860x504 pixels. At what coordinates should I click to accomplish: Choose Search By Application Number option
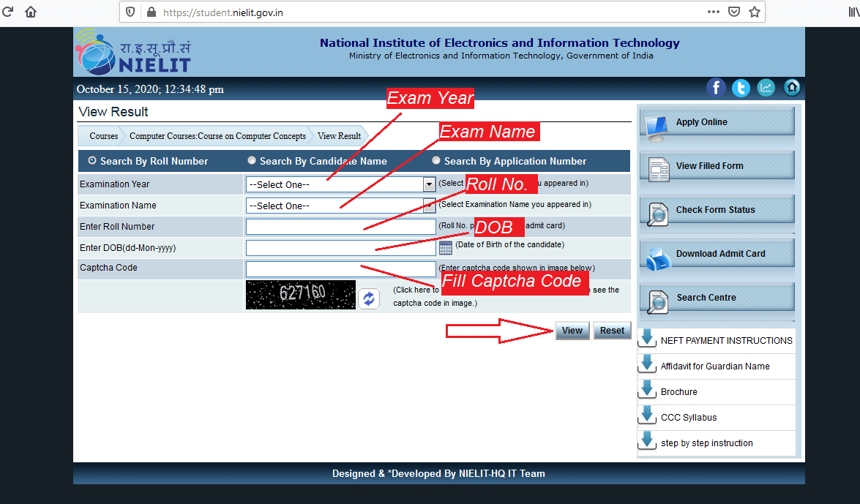click(436, 160)
